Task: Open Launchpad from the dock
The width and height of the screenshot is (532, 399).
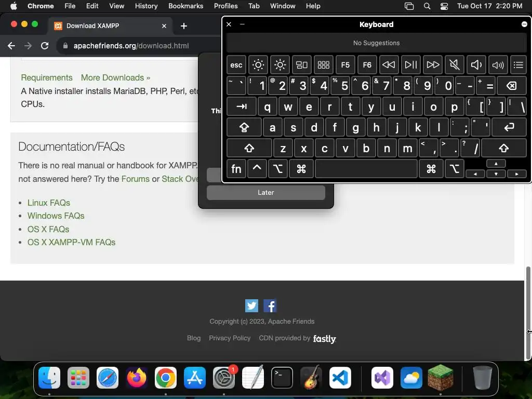Action: pos(78,378)
